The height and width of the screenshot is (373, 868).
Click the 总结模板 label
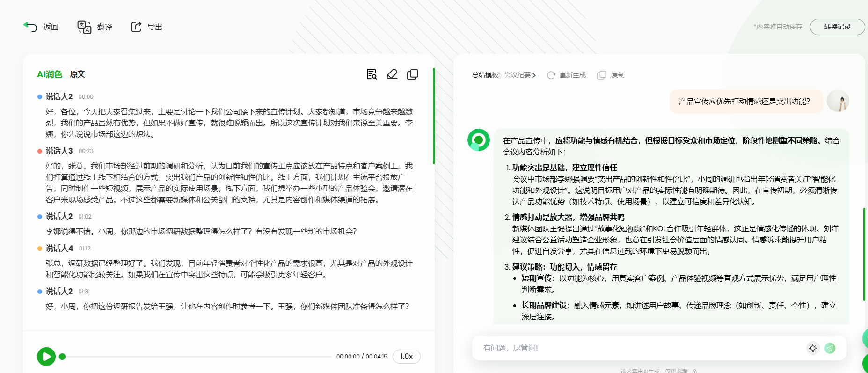pos(486,75)
